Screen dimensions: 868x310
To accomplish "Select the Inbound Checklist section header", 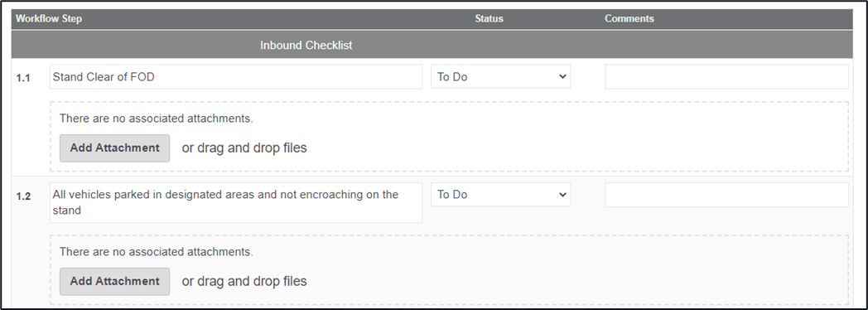I will (x=306, y=46).
